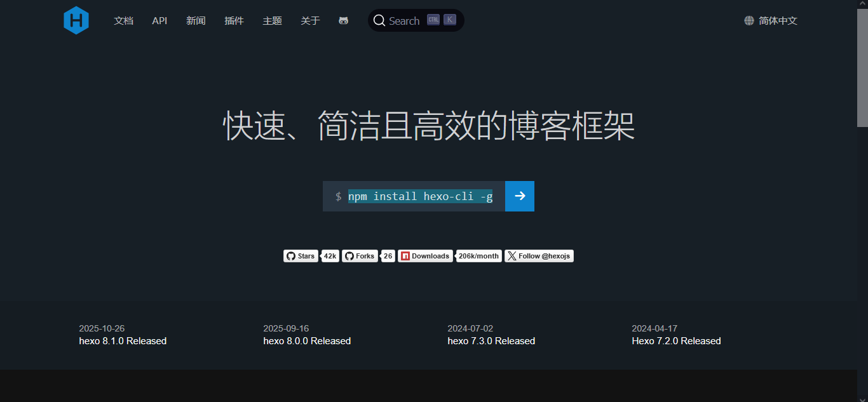The image size is (868, 402).
Task: Click the npm Downloads badge
Action: point(425,256)
